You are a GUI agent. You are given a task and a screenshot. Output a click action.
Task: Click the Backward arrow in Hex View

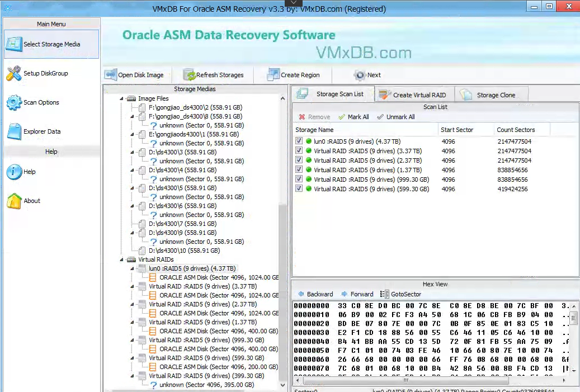[301, 294]
